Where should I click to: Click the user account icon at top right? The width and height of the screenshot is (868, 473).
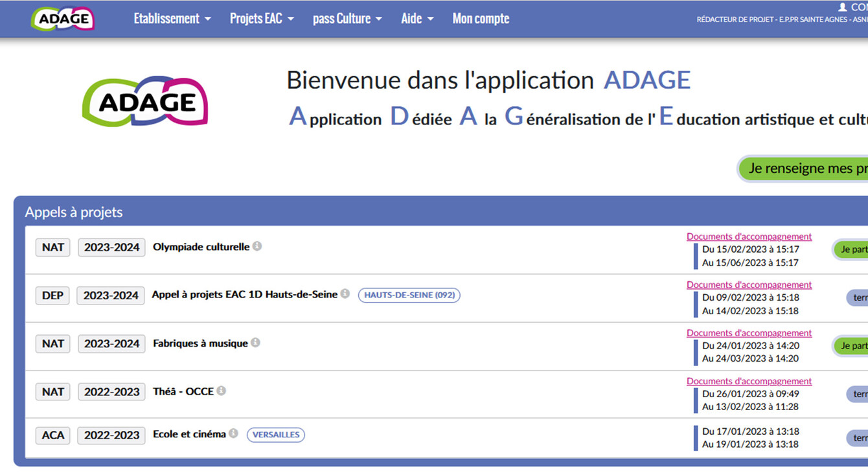(843, 7)
